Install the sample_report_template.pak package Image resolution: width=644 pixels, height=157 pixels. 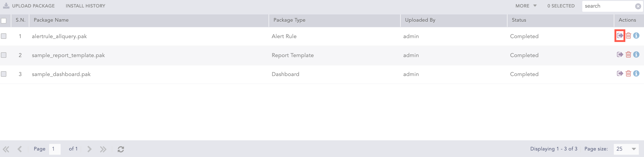pos(620,55)
